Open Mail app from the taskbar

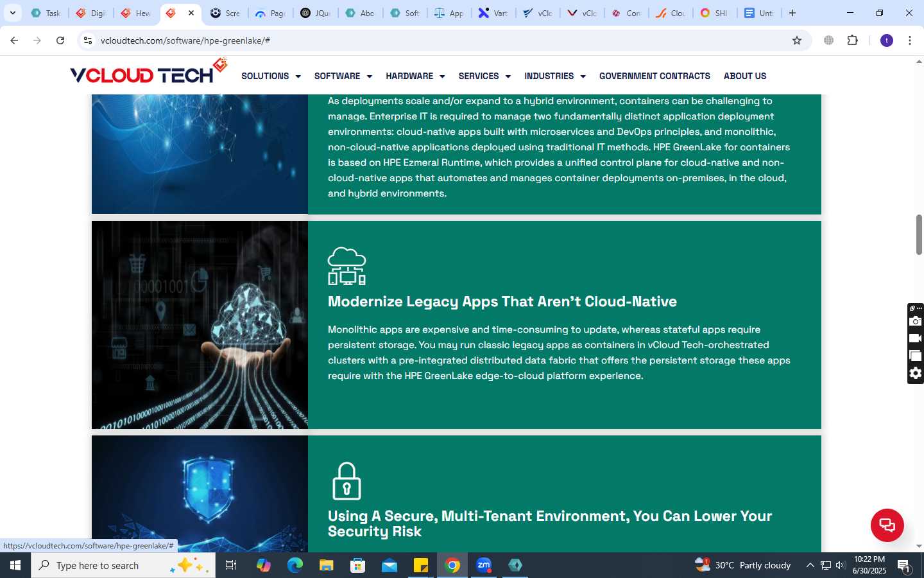pos(389,565)
